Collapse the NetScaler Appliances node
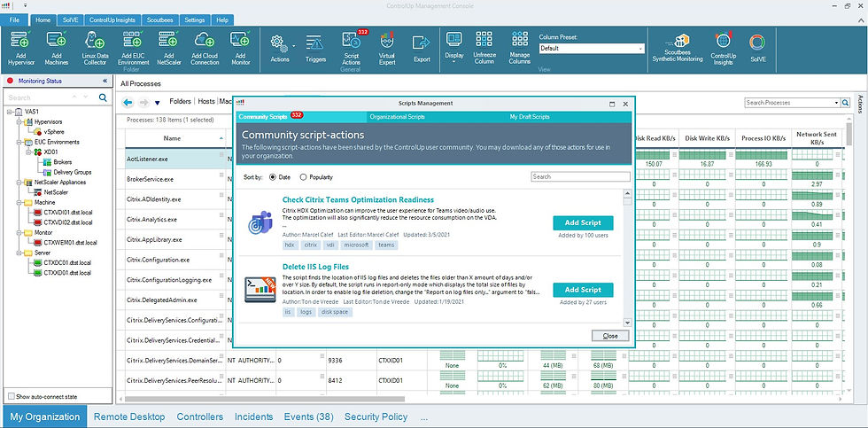 point(19,183)
